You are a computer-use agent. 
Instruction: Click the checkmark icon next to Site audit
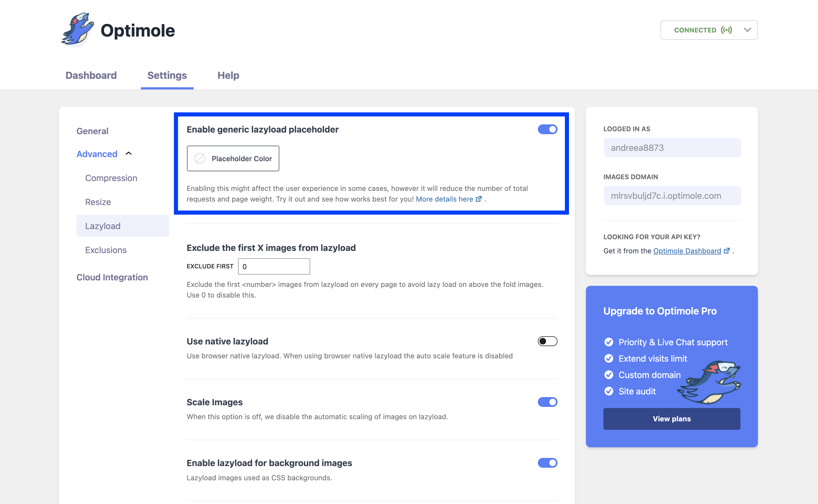(609, 391)
